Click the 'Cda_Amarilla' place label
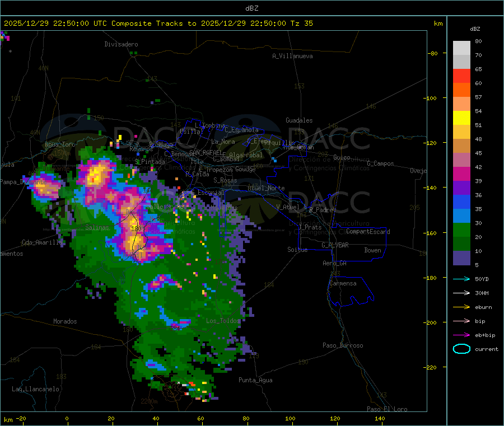This screenshot has height=426, width=504. click(42, 242)
